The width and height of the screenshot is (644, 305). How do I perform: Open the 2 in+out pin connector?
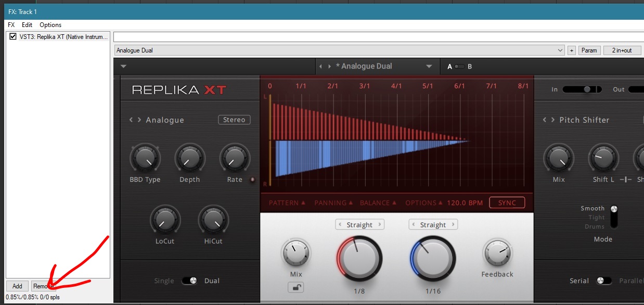(622, 50)
